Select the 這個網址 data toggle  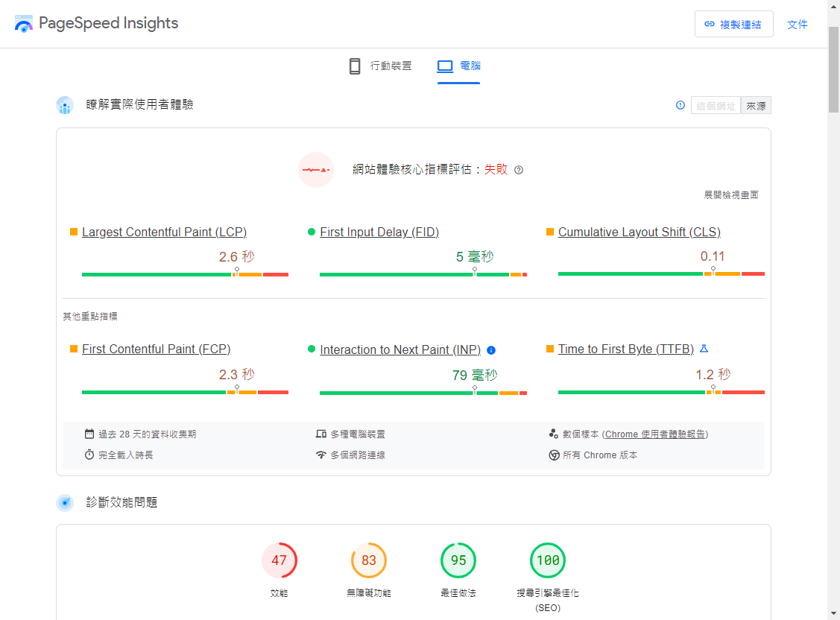coord(716,106)
